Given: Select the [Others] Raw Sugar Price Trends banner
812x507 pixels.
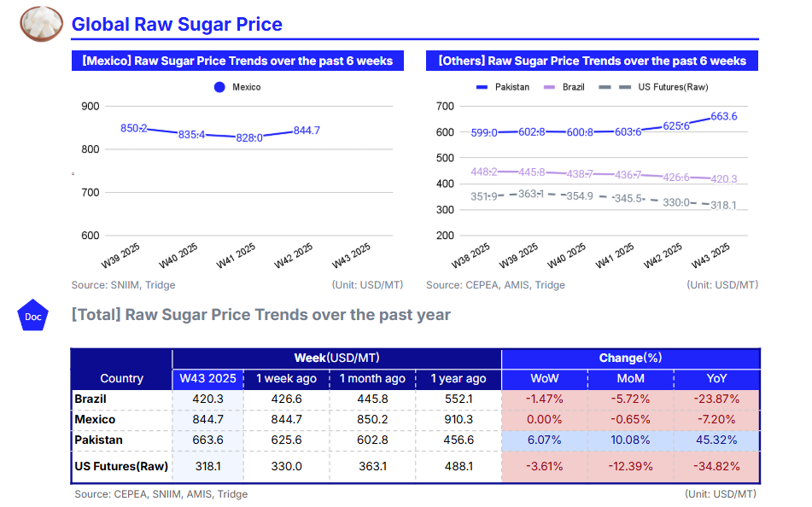Looking at the screenshot, I should click(592, 61).
